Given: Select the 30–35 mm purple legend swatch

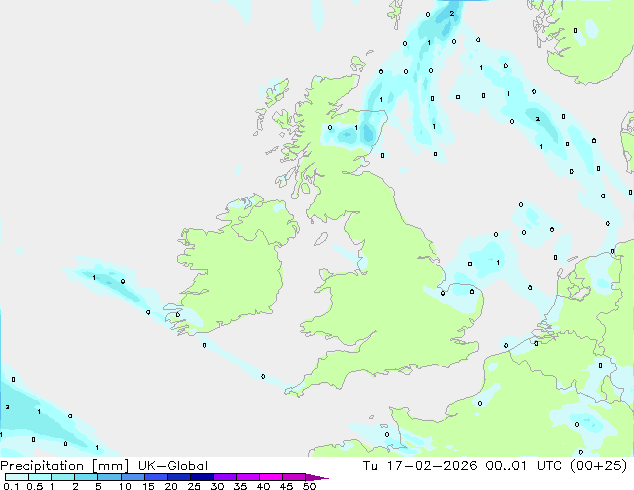Looking at the screenshot, I should coord(224,477).
